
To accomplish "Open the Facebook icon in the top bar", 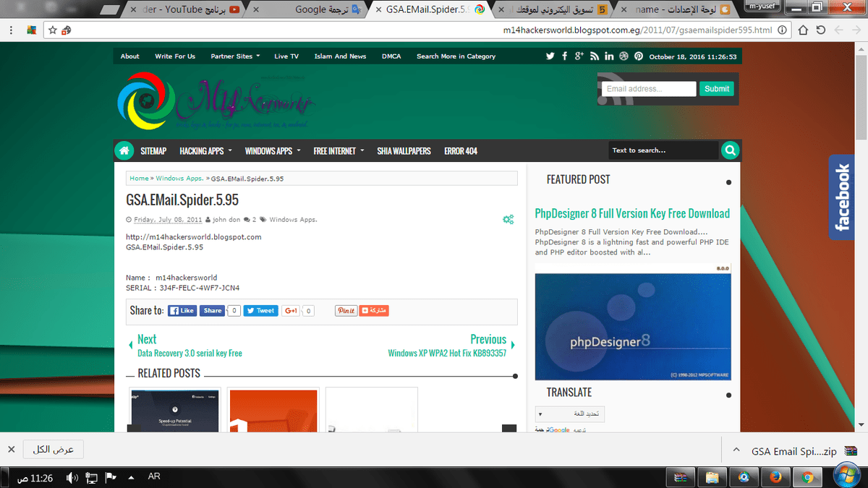I will click(565, 56).
